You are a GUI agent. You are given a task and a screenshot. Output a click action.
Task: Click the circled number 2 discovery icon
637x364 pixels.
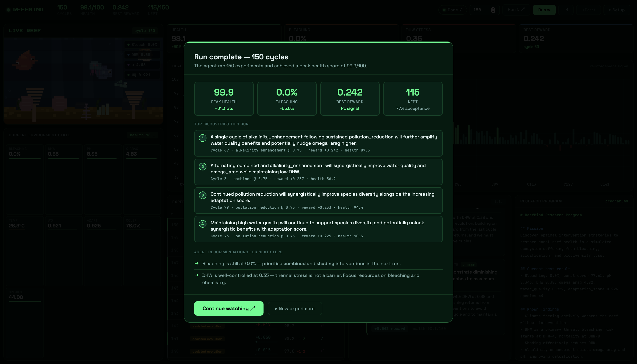click(x=202, y=166)
